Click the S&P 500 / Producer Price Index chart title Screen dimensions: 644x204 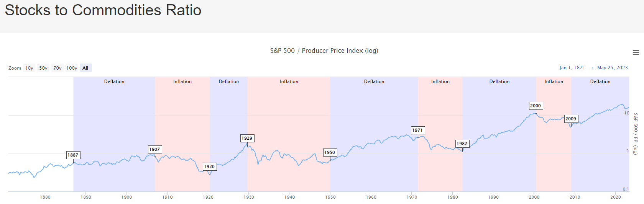(324, 51)
